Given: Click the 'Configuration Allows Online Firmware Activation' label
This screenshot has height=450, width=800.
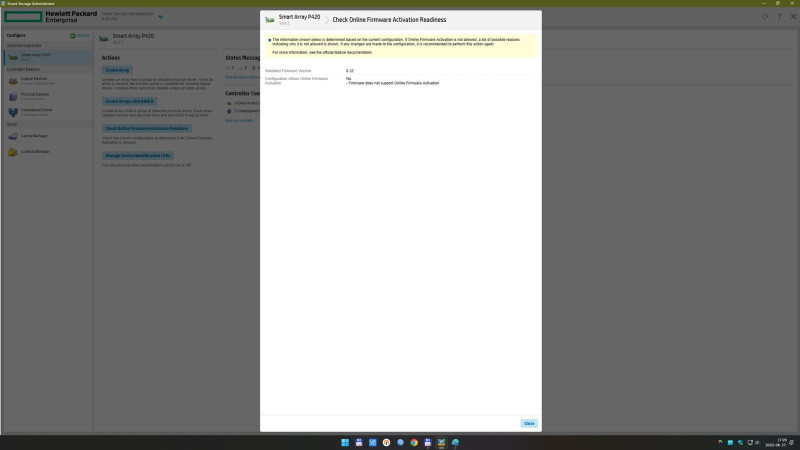Looking at the screenshot, I should pyautogui.click(x=296, y=81).
